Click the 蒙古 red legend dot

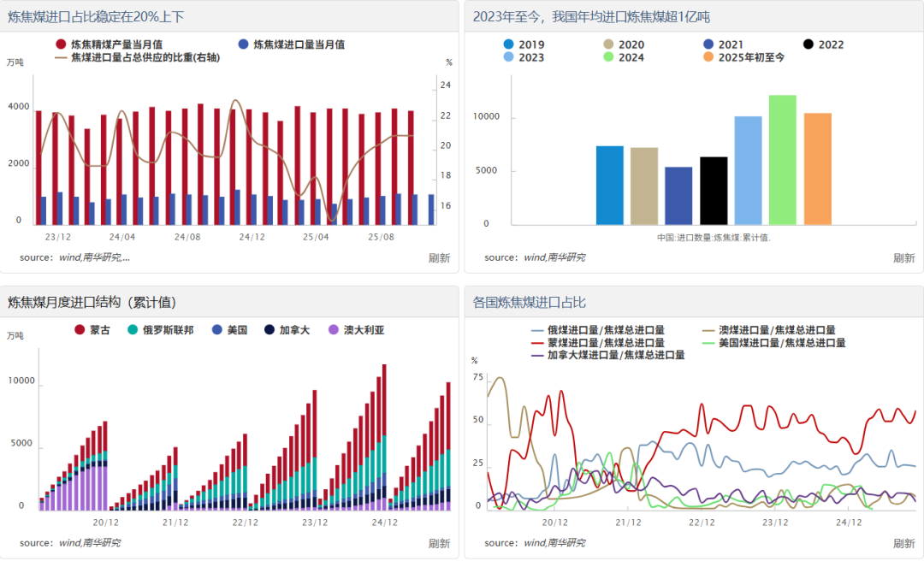(80, 330)
